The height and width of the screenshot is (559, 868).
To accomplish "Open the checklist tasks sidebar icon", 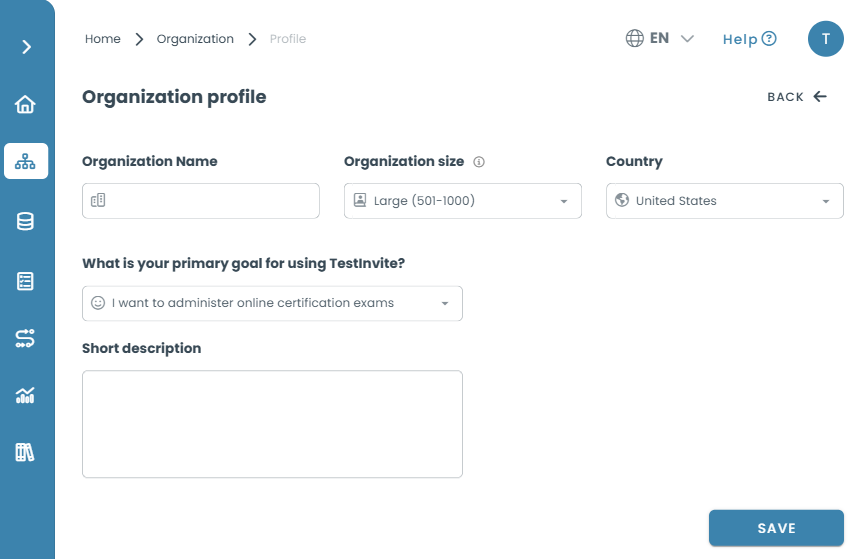I will tap(25, 281).
